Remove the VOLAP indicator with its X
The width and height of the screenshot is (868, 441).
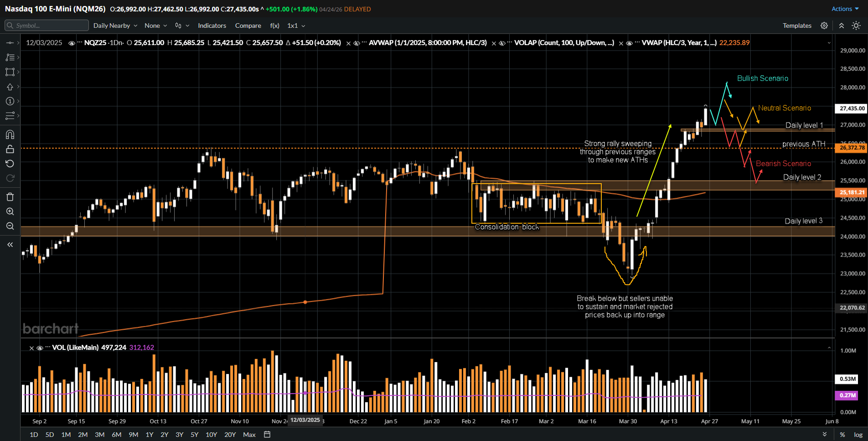point(494,43)
